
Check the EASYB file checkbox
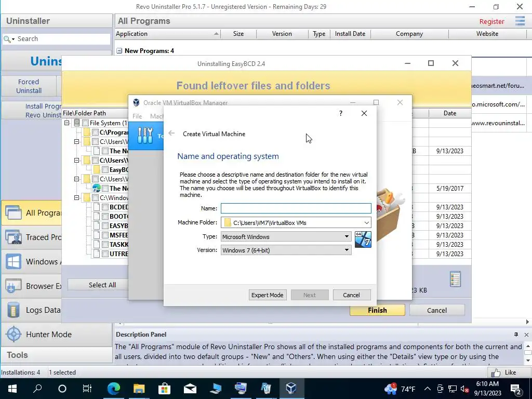tap(105, 225)
